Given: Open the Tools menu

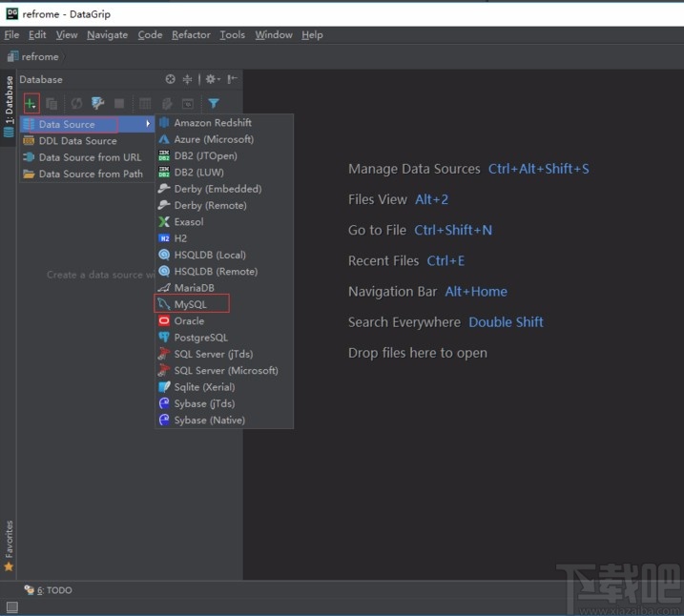Looking at the screenshot, I should 232,35.
